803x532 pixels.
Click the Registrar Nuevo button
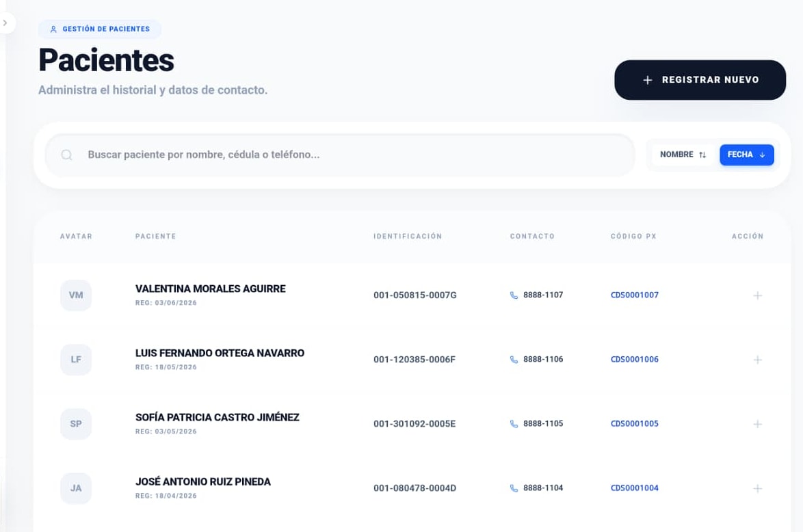point(700,80)
